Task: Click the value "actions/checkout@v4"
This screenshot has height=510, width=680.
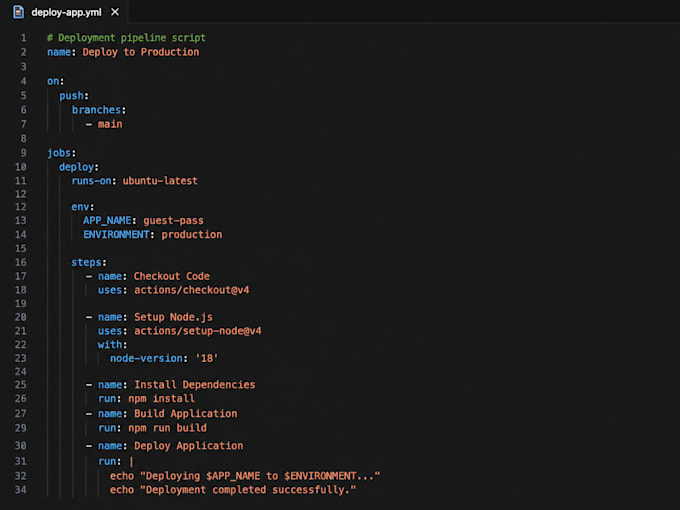Action: tap(192, 290)
